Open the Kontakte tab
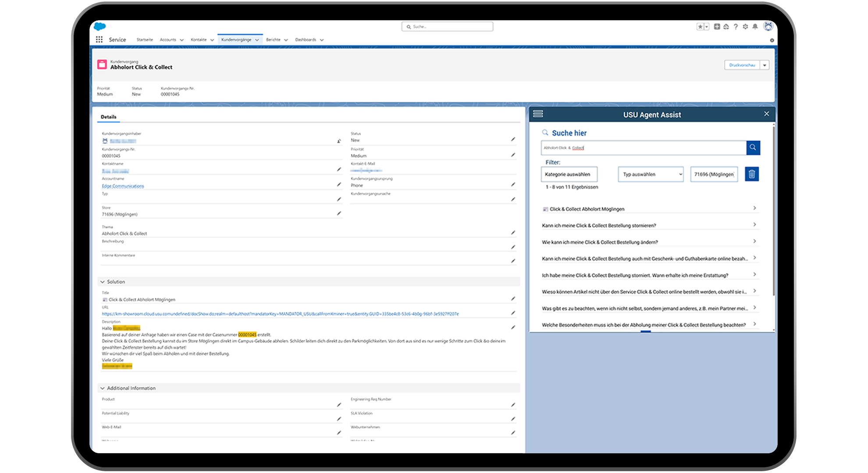868x473 pixels. tap(199, 40)
